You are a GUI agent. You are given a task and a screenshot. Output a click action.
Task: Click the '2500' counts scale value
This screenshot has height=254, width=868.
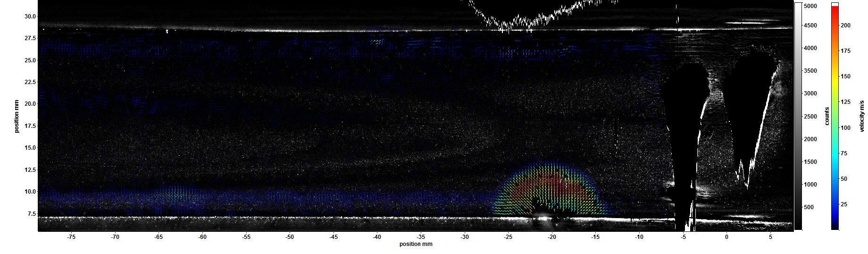(x=810, y=117)
